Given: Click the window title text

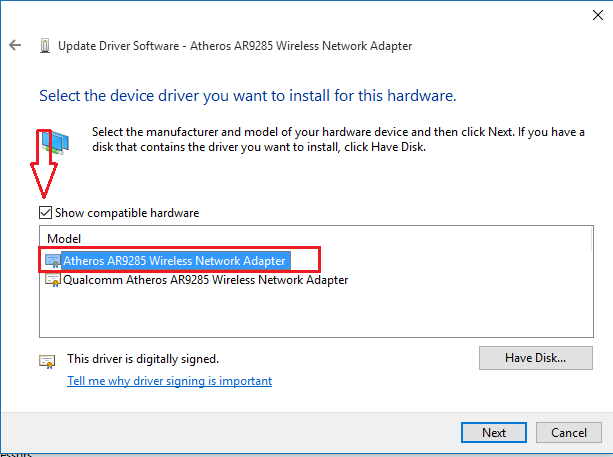Looking at the screenshot, I should tap(235, 46).
